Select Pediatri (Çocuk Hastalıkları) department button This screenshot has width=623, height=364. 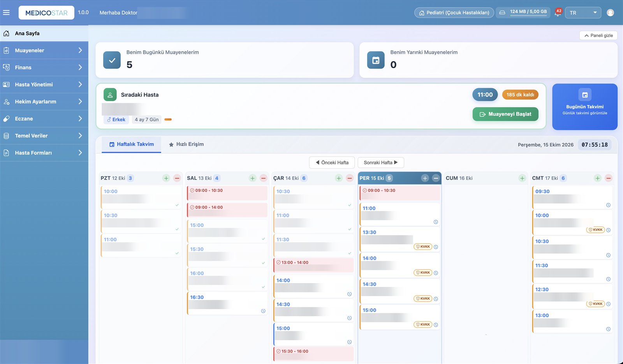click(454, 12)
